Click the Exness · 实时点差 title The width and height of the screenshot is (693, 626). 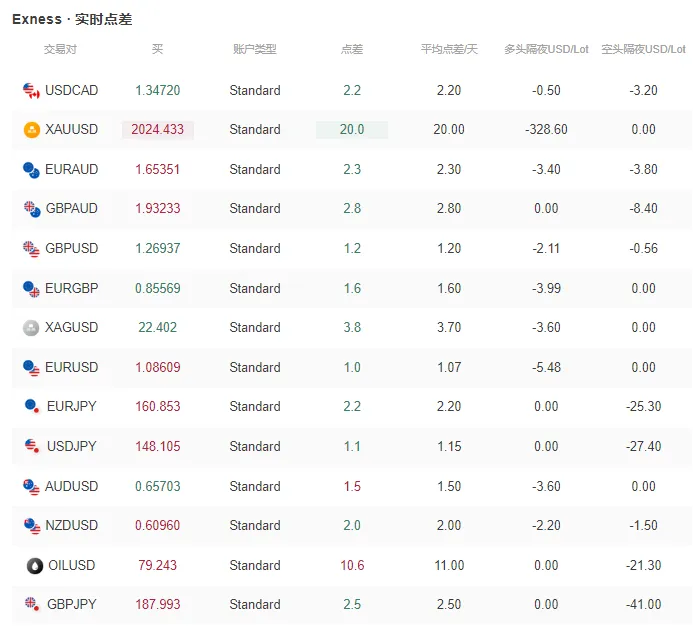(72, 19)
